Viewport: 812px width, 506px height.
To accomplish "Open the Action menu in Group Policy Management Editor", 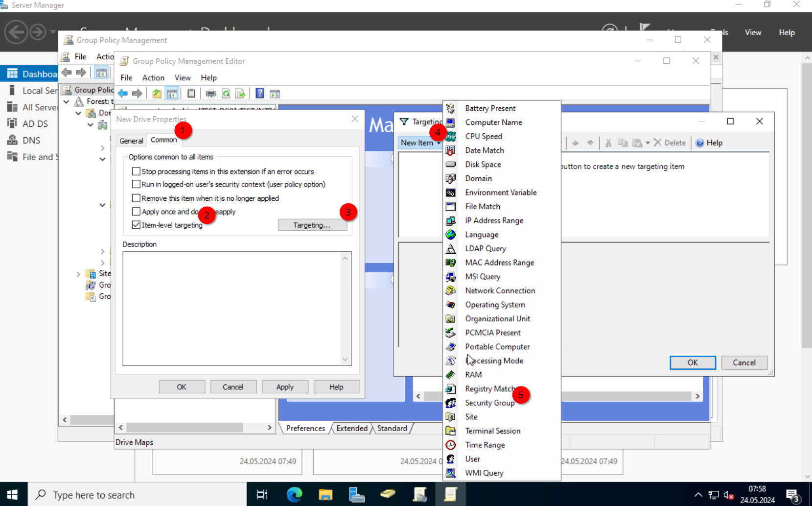I will click(x=153, y=78).
